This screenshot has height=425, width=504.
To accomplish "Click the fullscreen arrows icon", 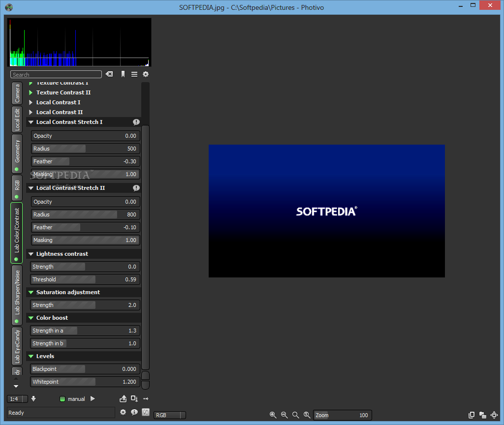I will pos(494,415).
